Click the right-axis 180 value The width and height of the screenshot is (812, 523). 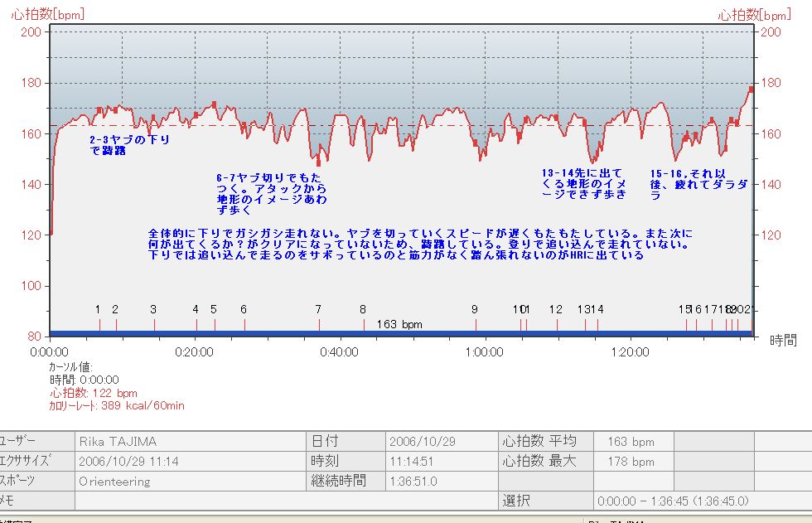click(x=771, y=83)
